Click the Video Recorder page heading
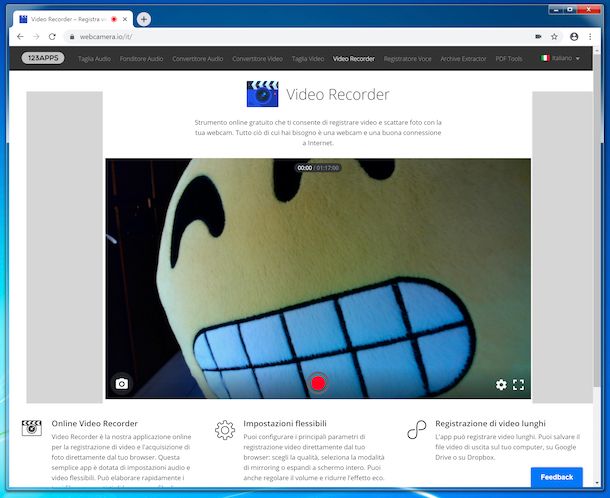The image size is (610, 498). 338,95
